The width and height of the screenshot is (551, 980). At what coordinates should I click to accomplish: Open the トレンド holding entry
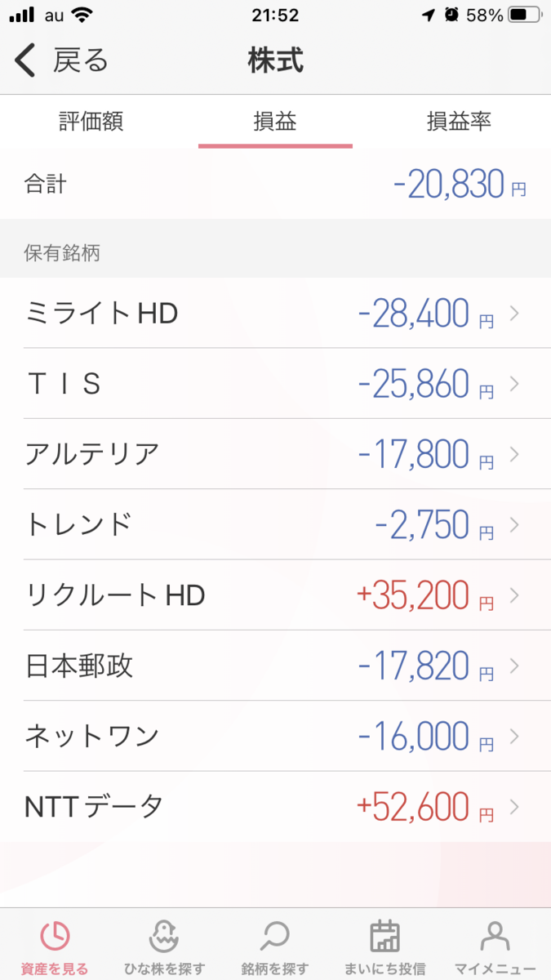tap(275, 524)
